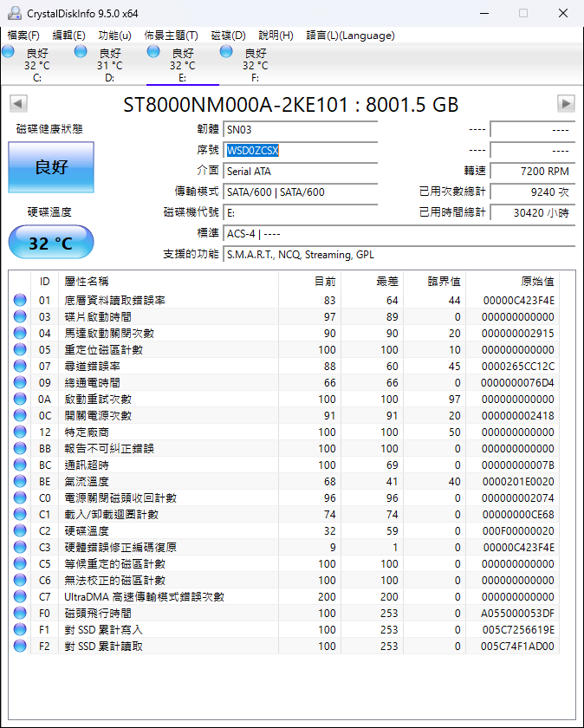The height and width of the screenshot is (728, 584).
Task: Click the power-on hours 30420 小時 field
Action: pos(533,212)
